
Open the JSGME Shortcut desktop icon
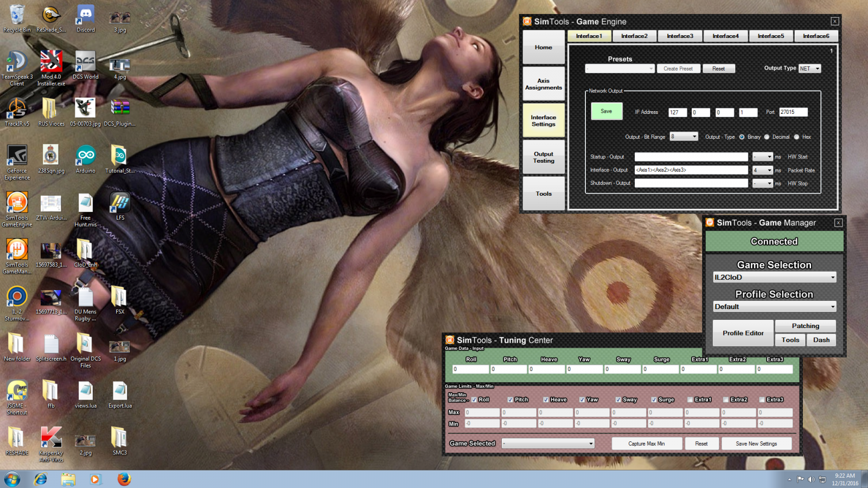click(x=17, y=397)
